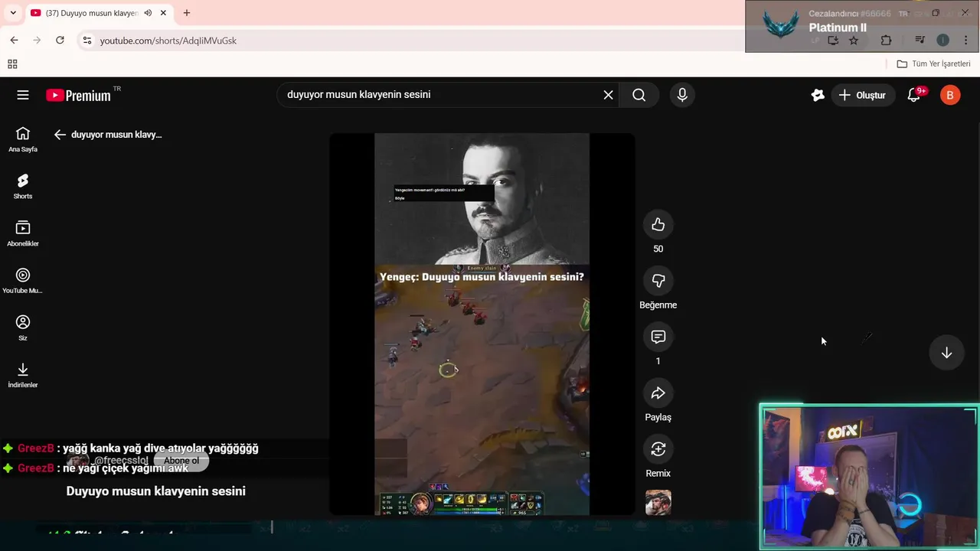Open YouTube Music in the sidebar

(x=23, y=281)
